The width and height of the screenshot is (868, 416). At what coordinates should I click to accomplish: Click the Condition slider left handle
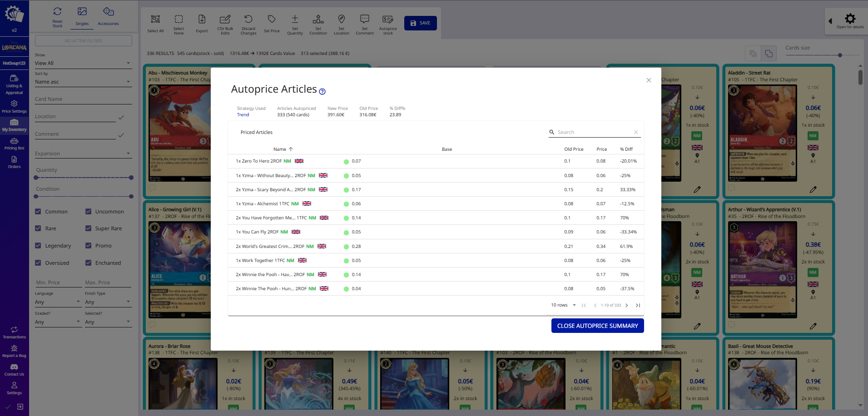point(36,197)
